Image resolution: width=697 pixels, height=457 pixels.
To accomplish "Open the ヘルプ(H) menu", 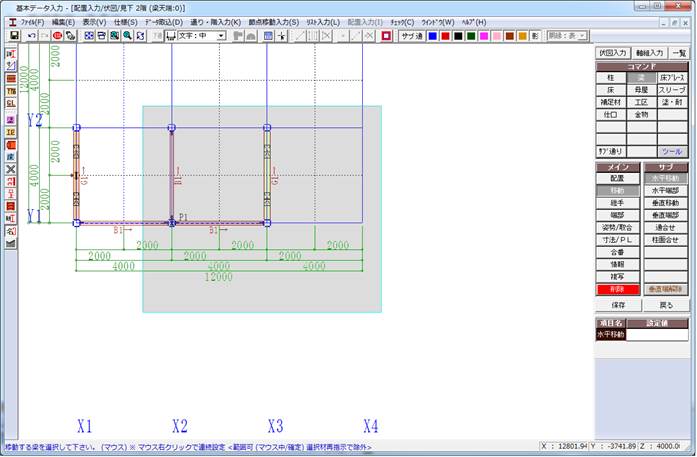I will tap(474, 22).
